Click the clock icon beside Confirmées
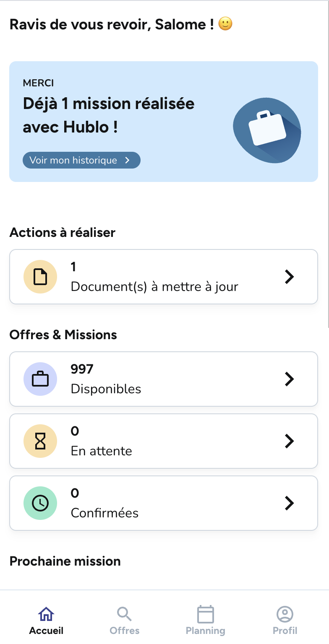Screen dimensions: 329x644 tap(40, 503)
